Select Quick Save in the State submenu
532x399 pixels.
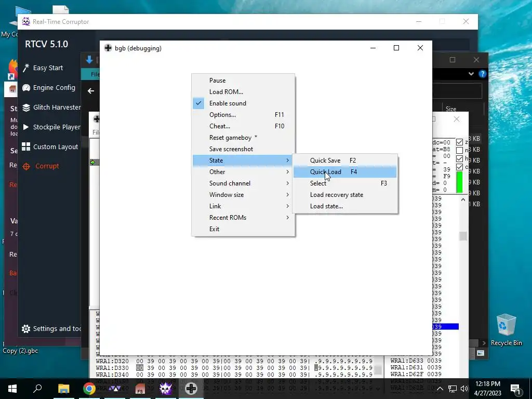(x=345, y=161)
